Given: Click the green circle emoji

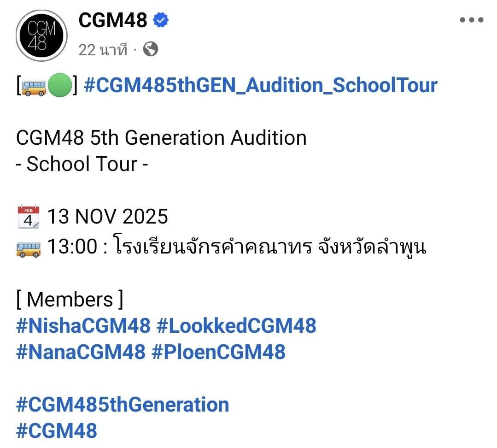Looking at the screenshot, I should [59, 86].
